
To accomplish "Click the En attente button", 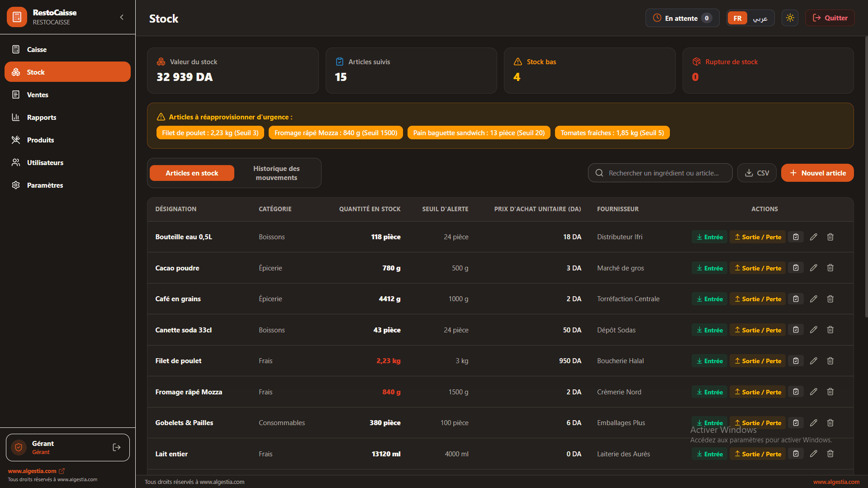I will coord(682,18).
